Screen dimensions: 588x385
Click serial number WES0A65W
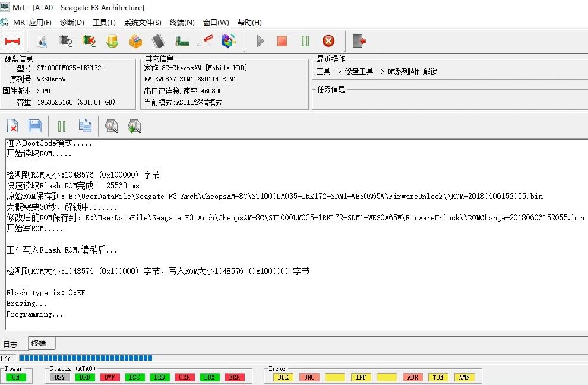(51, 79)
